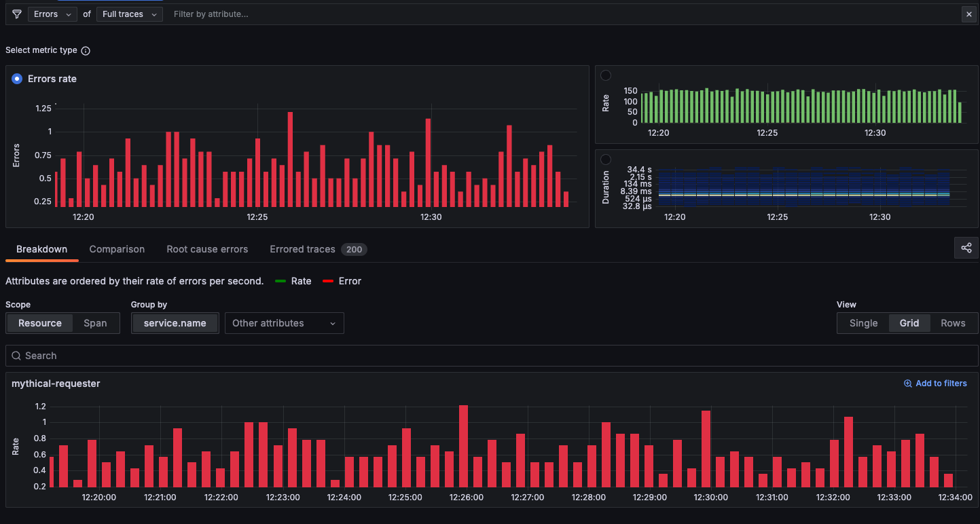The width and height of the screenshot is (980, 524).
Task: Click the share panel icon beside the tabs
Action: [x=966, y=248]
